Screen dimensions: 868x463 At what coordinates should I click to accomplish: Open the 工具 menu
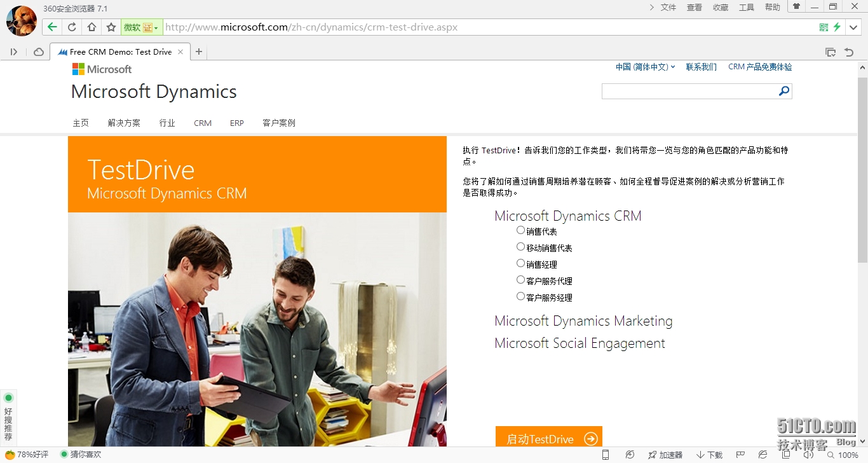coord(747,7)
